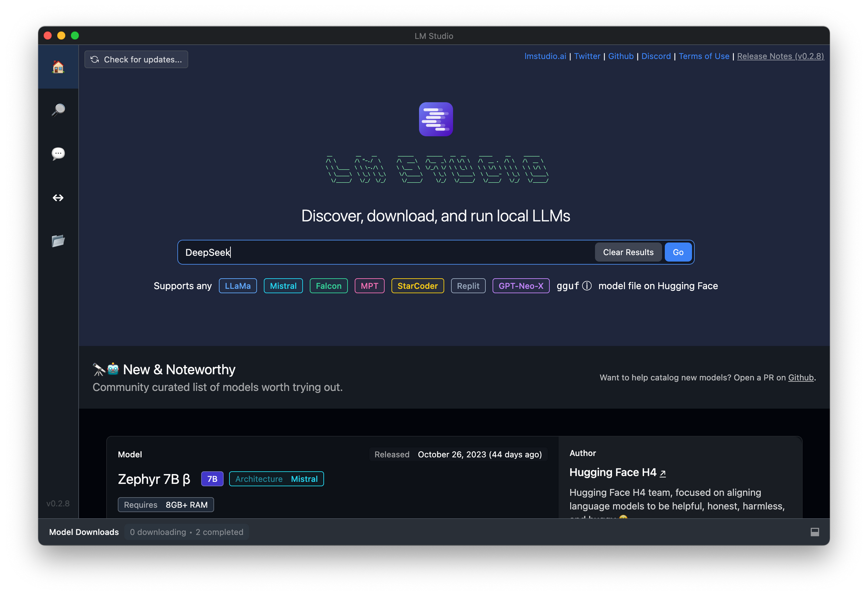Open the lmstudio.ai link
The image size is (868, 596).
545,56
